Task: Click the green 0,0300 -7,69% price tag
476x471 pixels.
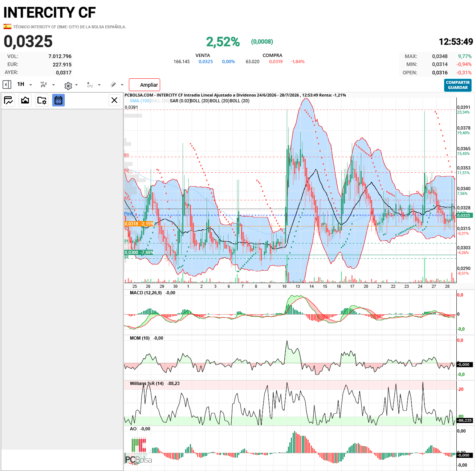Action: tap(139, 253)
